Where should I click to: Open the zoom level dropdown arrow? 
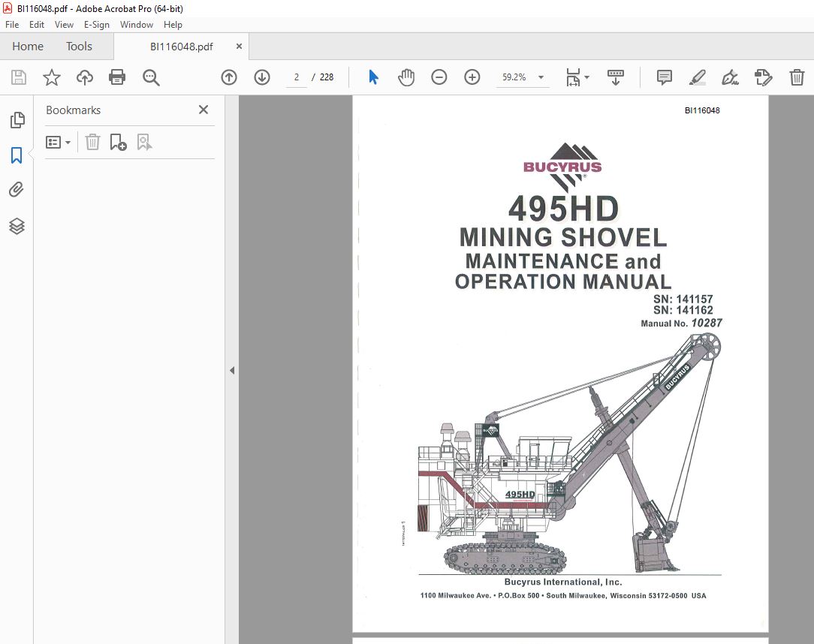pos(541,77)
